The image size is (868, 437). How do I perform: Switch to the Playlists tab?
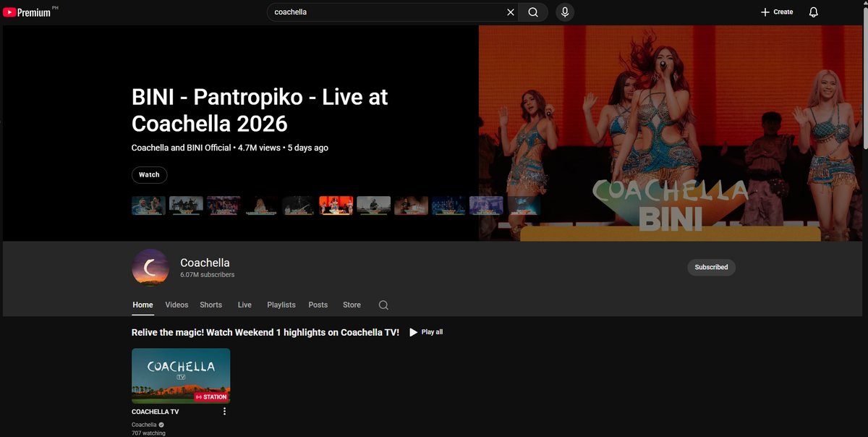click(x=281, y=305)
